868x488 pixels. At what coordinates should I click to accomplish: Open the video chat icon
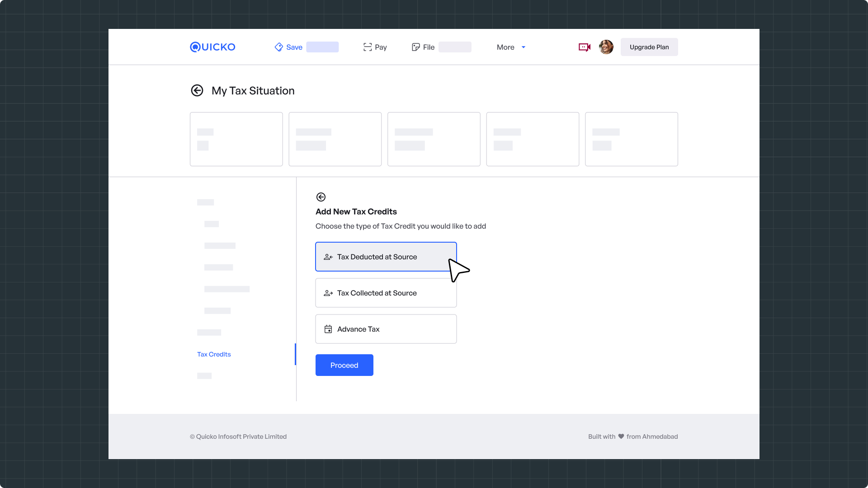pyautogui.click(x=585, y=47)
